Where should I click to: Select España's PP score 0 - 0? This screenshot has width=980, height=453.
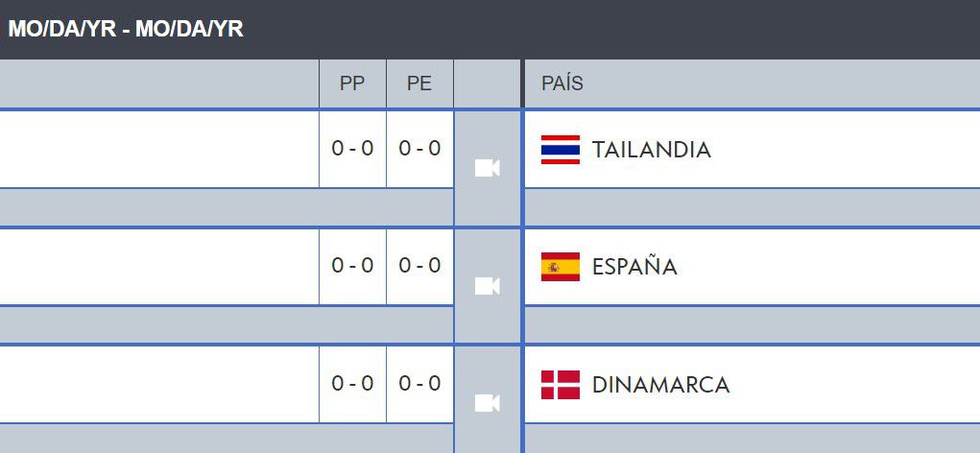352,265
